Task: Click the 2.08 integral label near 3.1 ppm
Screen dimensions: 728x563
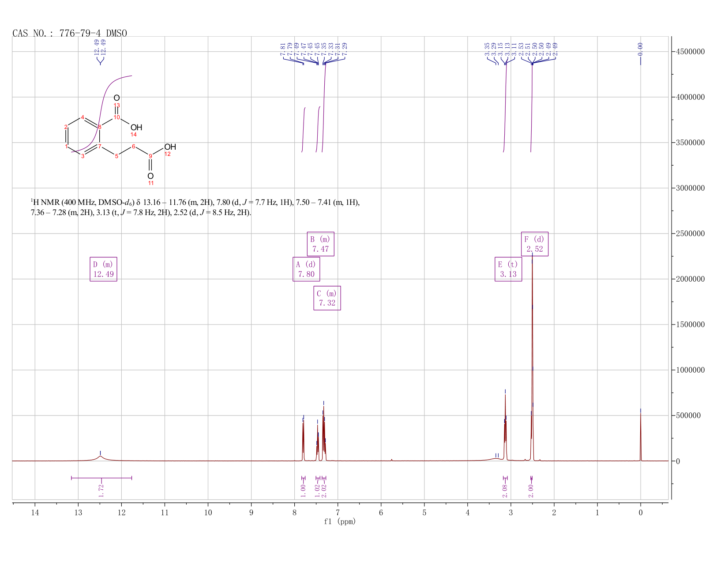Action: [505, 491]
